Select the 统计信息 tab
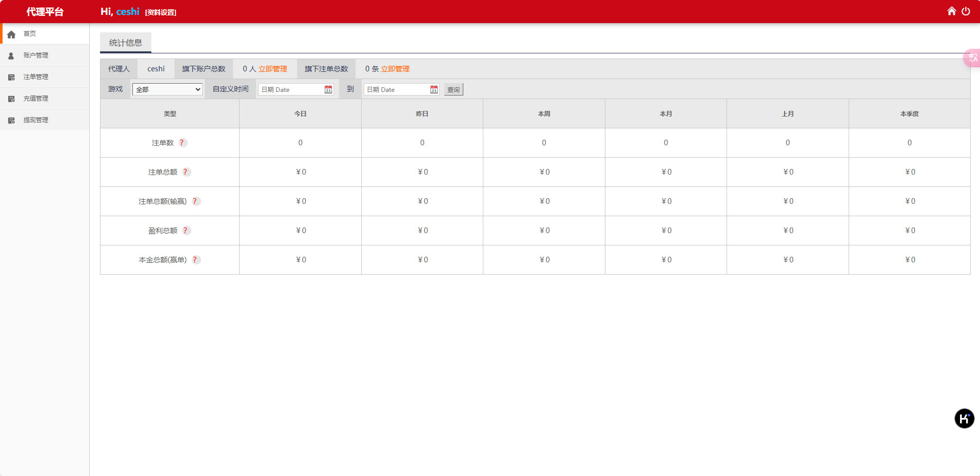Screen dimensions: 980x476 click(x=126, y=43)
